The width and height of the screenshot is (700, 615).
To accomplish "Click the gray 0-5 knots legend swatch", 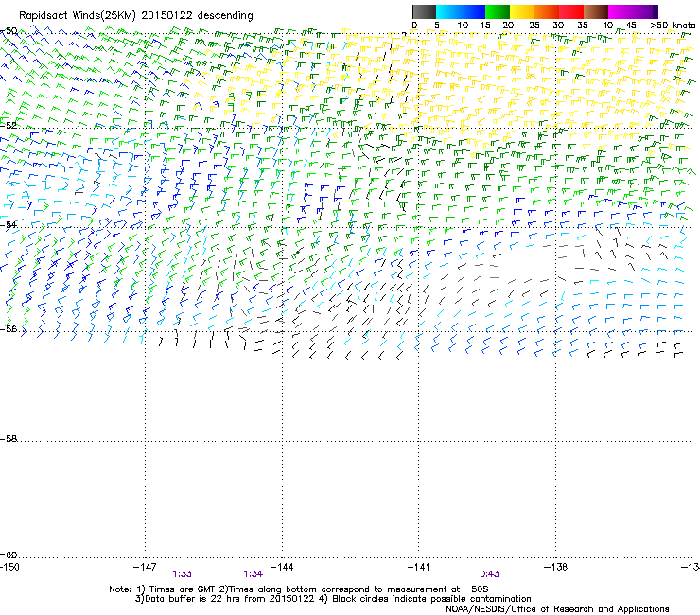I will point(424,11).
